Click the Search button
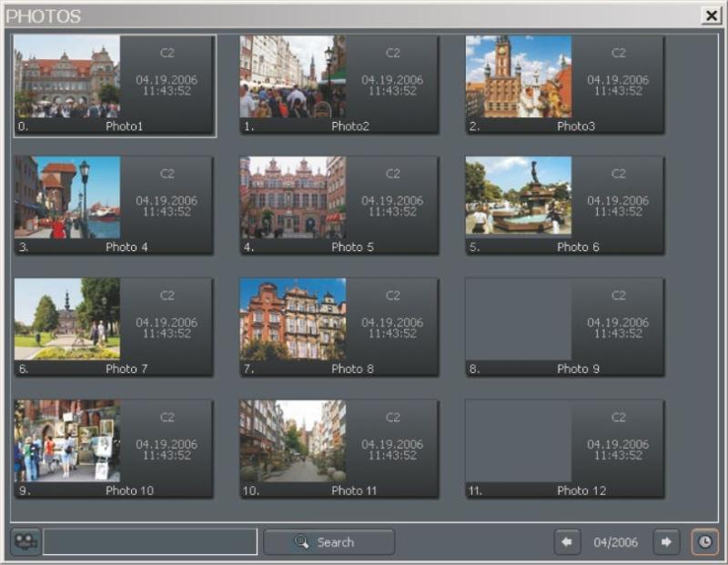This screenshot has height=565, width=728. coord(329,542)
